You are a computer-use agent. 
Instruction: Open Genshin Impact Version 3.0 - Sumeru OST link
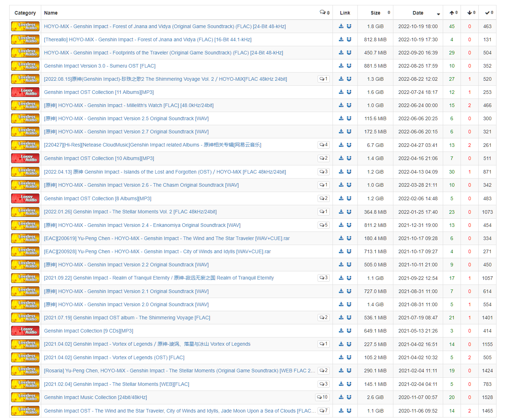[100, 66]
